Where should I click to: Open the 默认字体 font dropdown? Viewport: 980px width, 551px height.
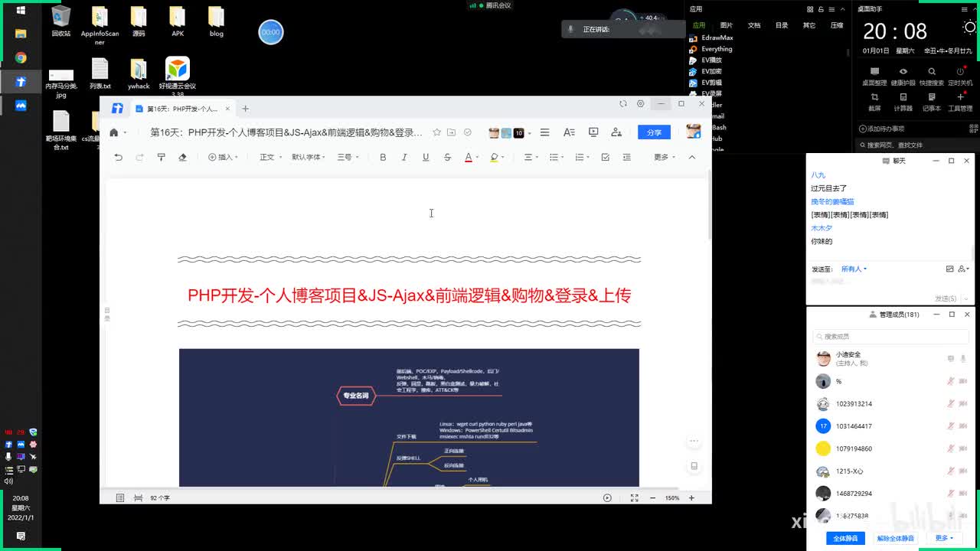pos(309,157)
